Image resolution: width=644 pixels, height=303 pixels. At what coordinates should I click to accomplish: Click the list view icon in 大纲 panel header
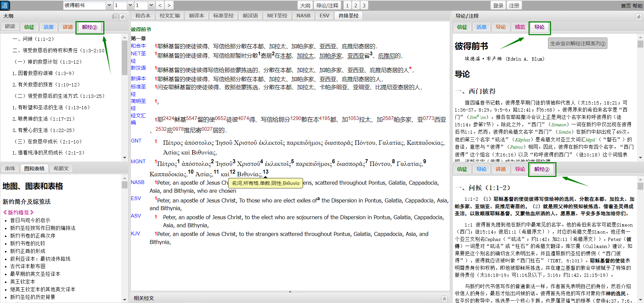coord(115,16)
